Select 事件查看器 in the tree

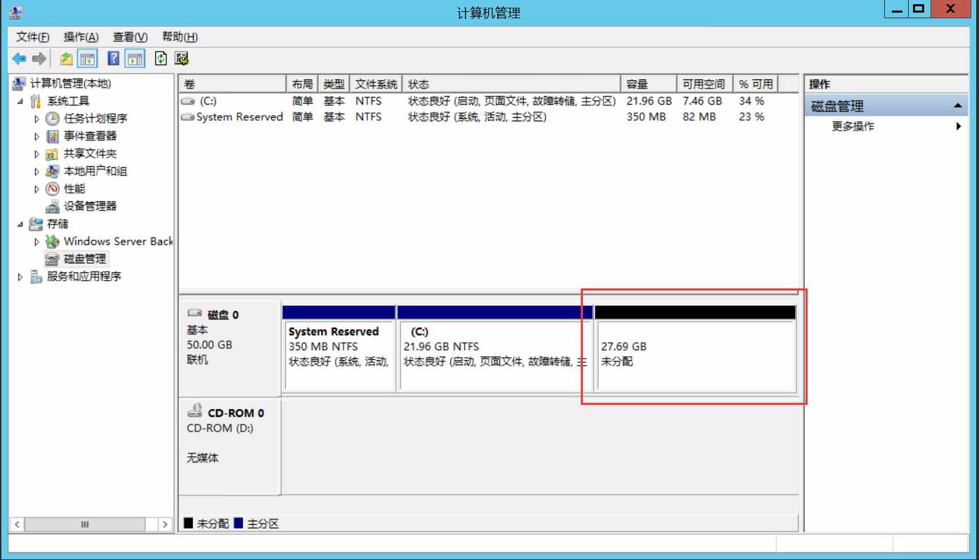[90, 136]
